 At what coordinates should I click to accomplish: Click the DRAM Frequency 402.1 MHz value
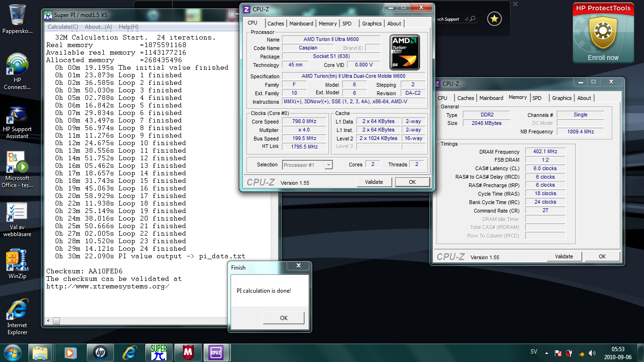tap(545, 152)
